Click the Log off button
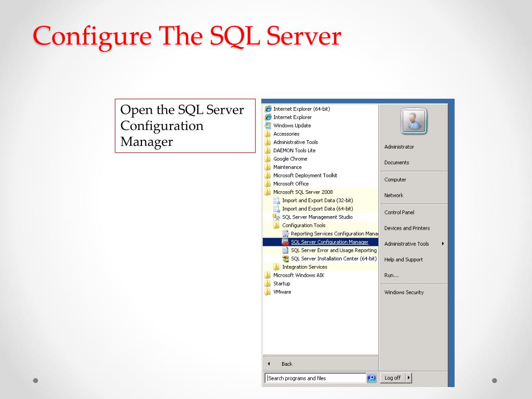 (x=393, y=378)
